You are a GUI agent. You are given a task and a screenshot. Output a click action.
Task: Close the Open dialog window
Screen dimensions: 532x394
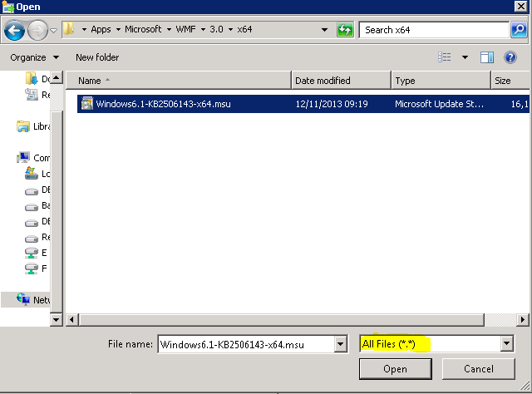521,6
